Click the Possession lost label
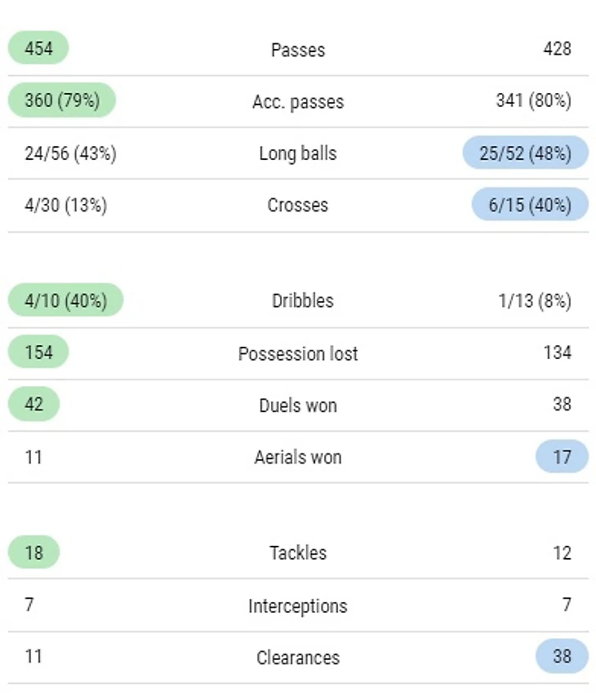596x700 pixels. point(298,353)
